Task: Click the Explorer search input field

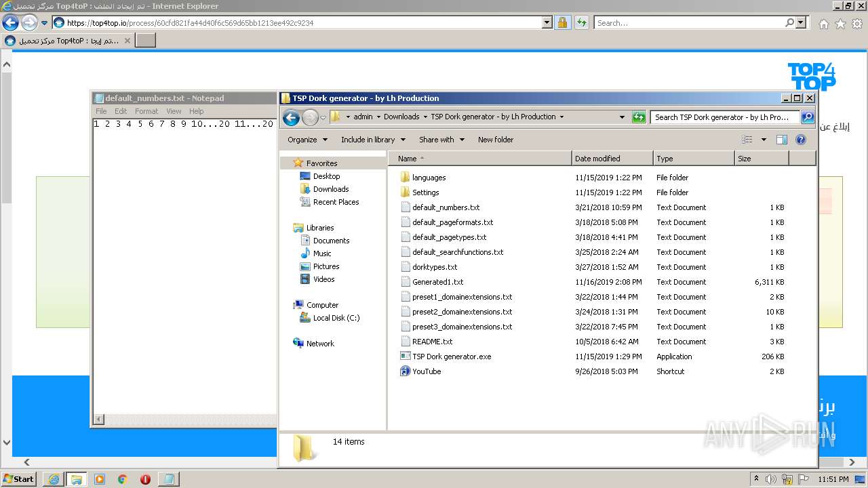Action: click(725, 117)
